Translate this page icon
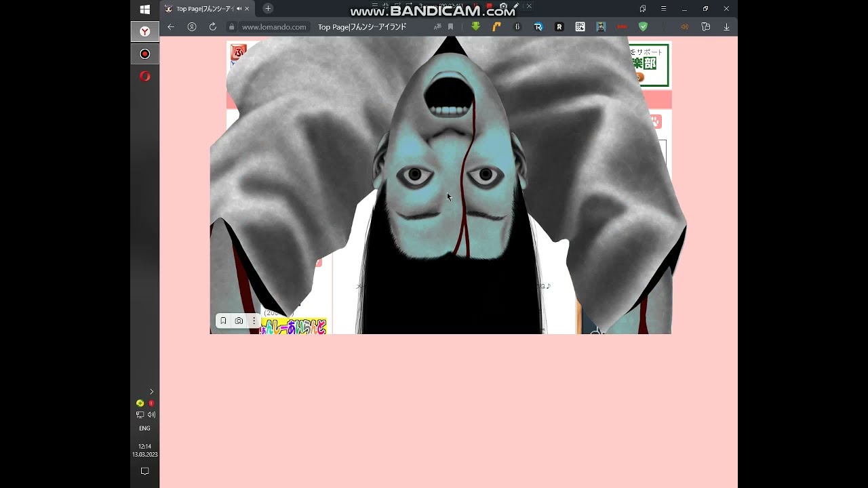Image resolution: width=868 pixels, height=488 pixels. pos(437,27)
